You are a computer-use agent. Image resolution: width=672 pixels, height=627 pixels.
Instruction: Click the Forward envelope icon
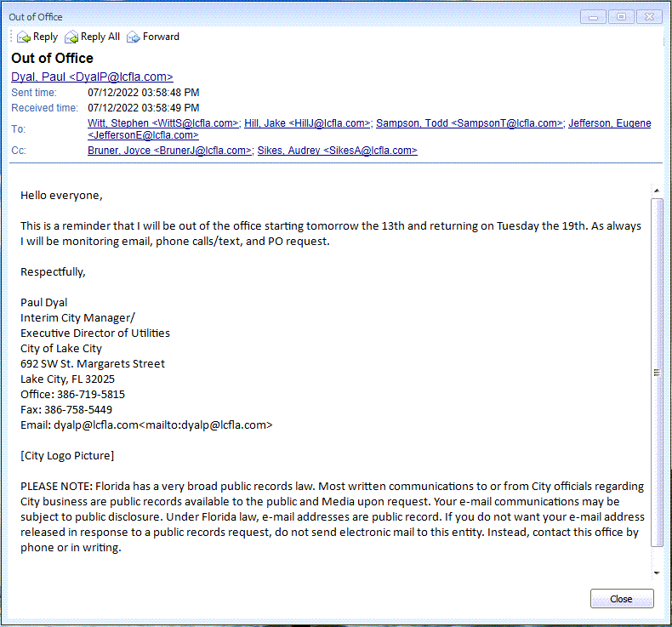tap(134, 37)
